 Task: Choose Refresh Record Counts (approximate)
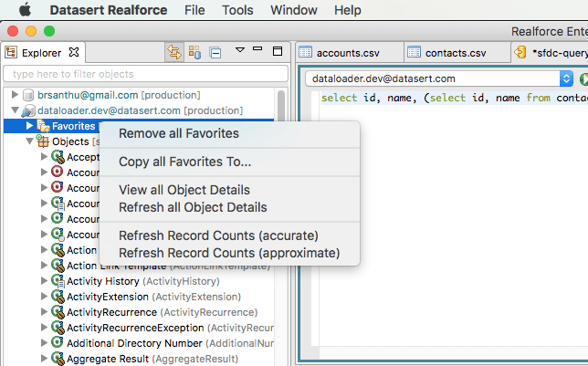(x=229, y=253)
